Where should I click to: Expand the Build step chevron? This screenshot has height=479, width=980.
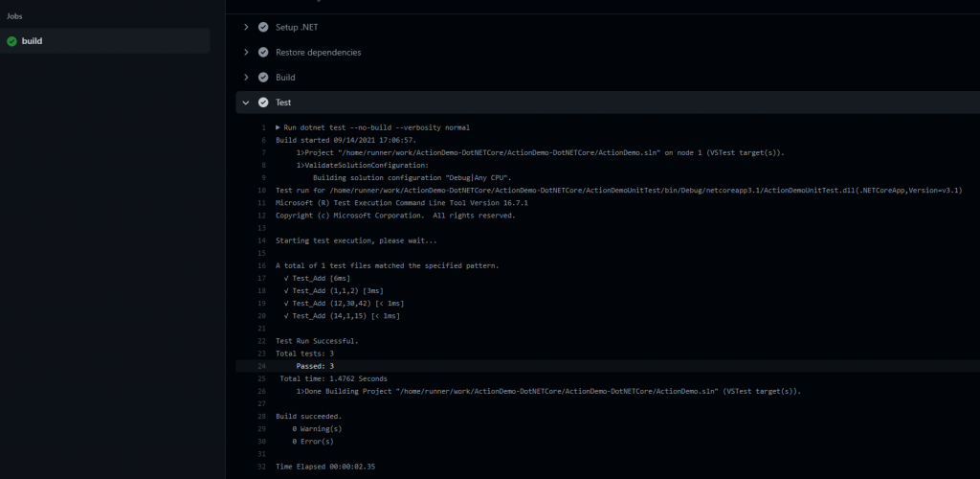pyautogui.click(x=246, y=77)
